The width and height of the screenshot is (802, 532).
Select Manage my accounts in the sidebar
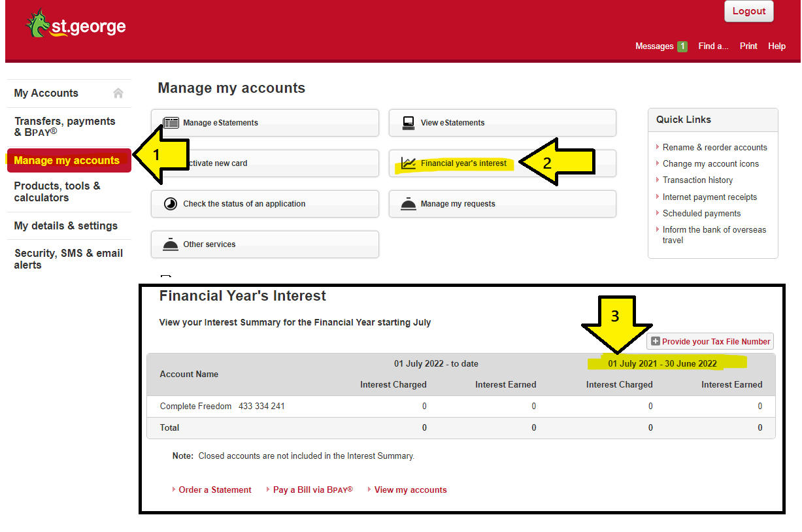click(x=69, y=160)
